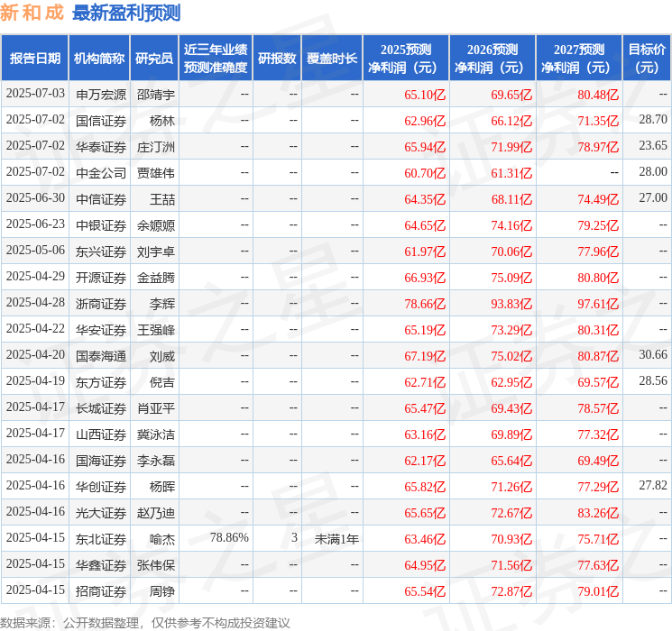This screenshot has width=672, height=631.
Task: Click the 30.66 target price
Action: 653,354
